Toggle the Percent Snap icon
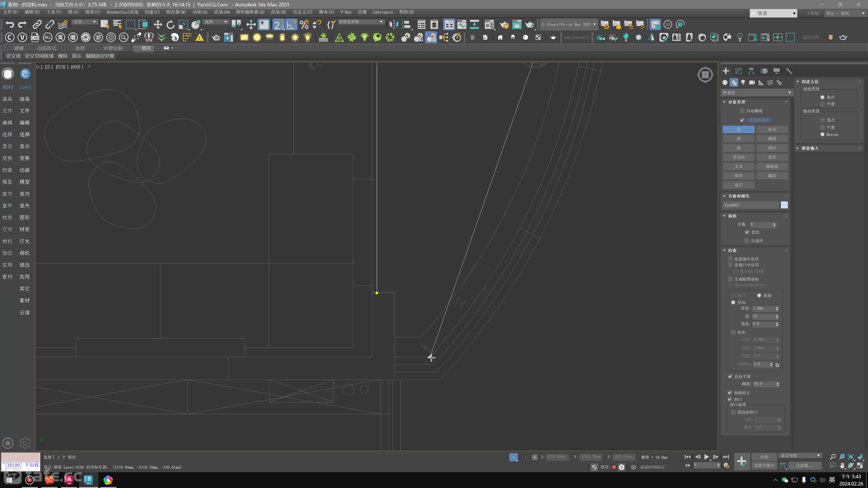The width and height of the screenshot is (868, 488). click(304, 24)
